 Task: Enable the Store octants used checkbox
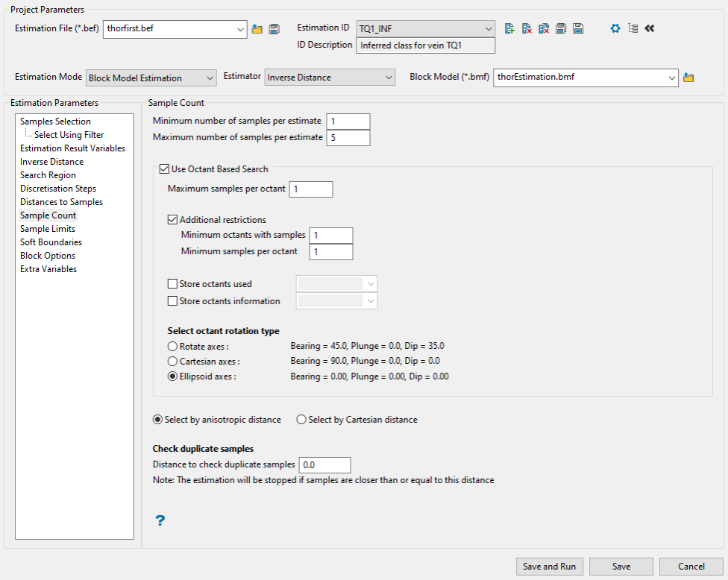(x=173, y=284)
